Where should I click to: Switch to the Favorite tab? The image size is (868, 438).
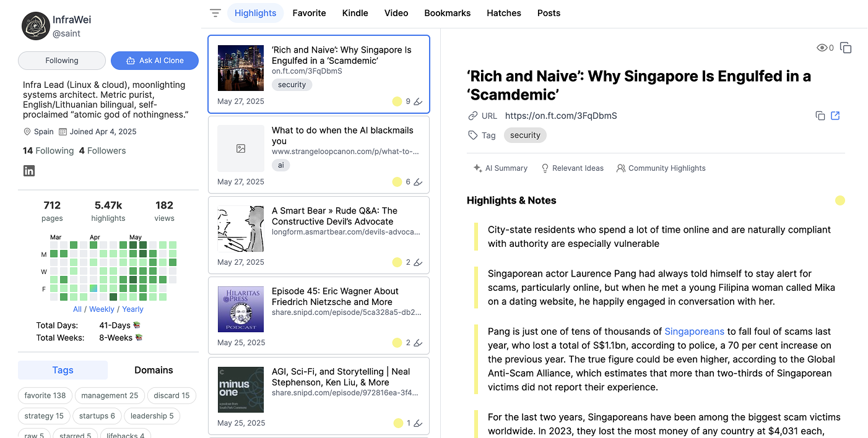point(309,13)
